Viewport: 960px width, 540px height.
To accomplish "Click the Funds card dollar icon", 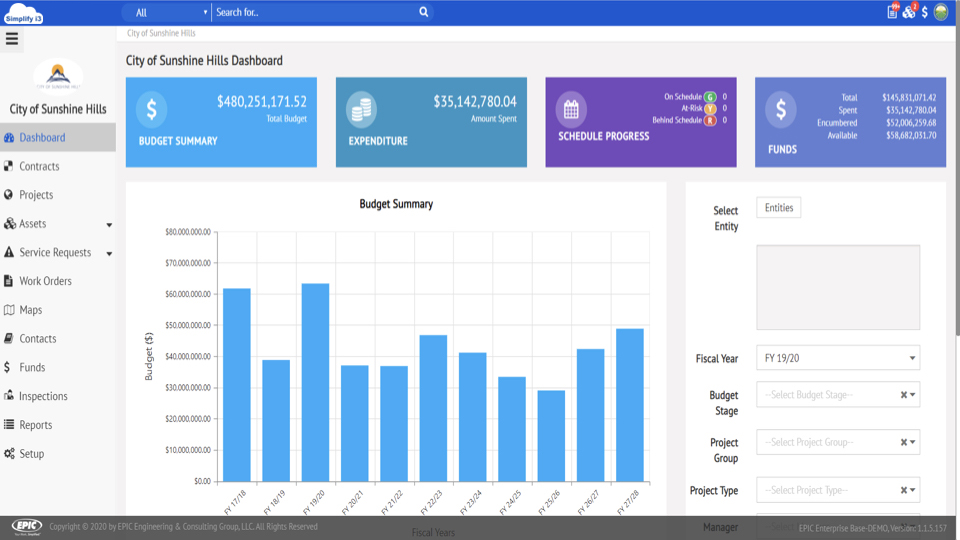I will tap(781, 109).
